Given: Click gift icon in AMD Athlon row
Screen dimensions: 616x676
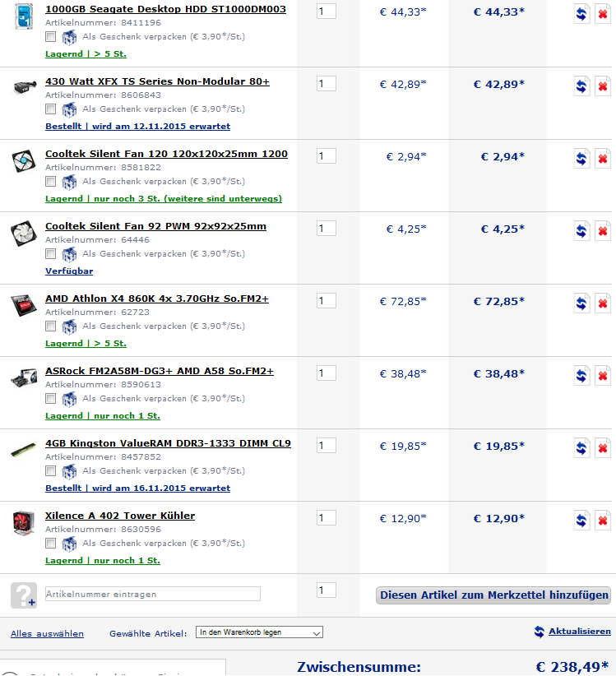Looking at the screenshot, I should pyautogui.click(x=69, y=327).
